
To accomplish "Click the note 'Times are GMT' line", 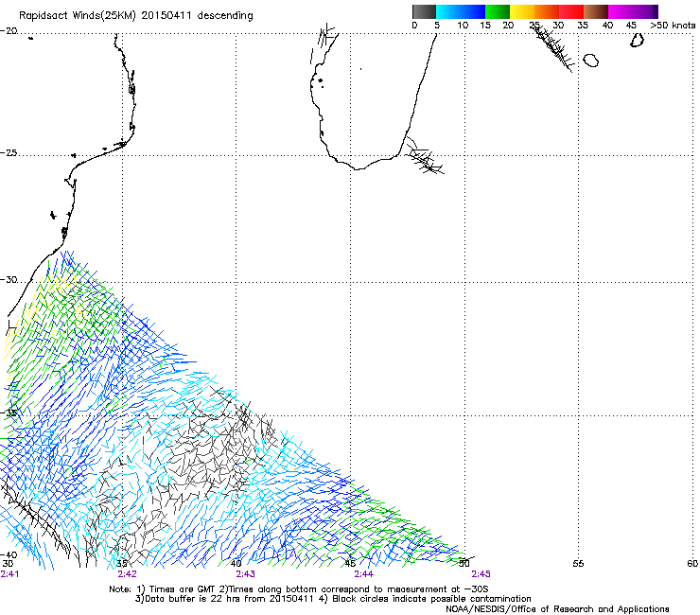I will pos(299,589).
